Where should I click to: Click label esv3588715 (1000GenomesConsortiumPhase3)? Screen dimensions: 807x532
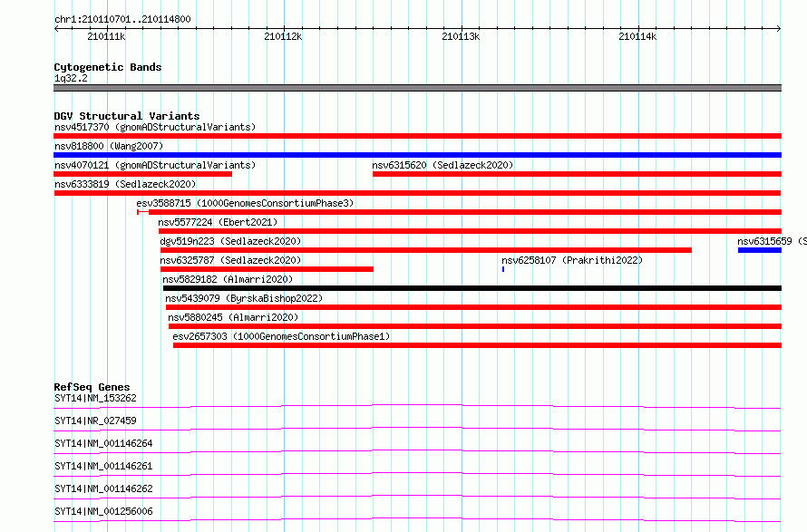click(245, 203)
